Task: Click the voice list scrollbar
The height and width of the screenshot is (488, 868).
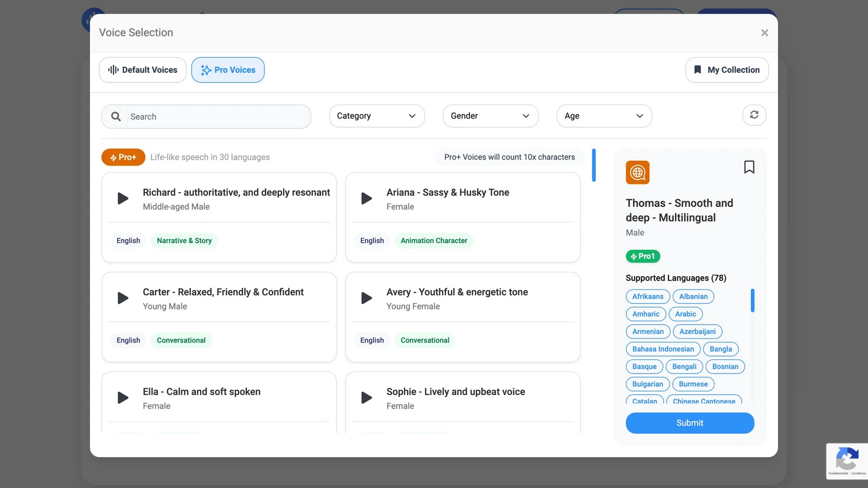Action: point(593,165)
